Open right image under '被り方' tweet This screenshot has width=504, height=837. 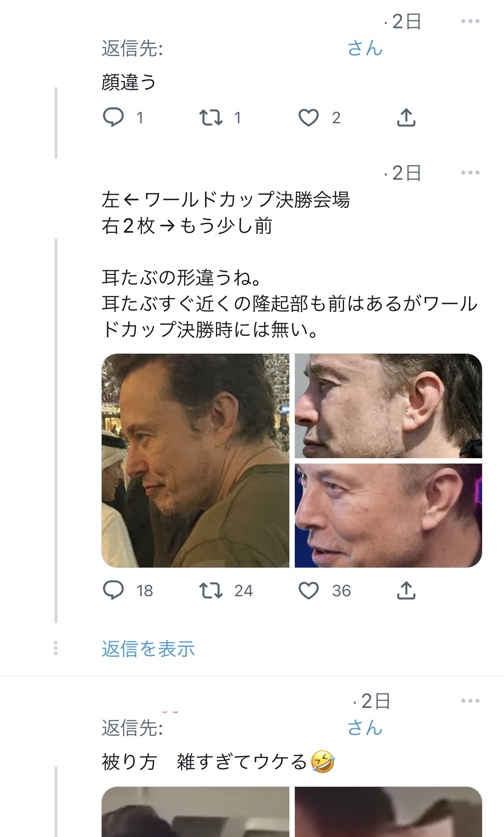(x=388, y=811)
